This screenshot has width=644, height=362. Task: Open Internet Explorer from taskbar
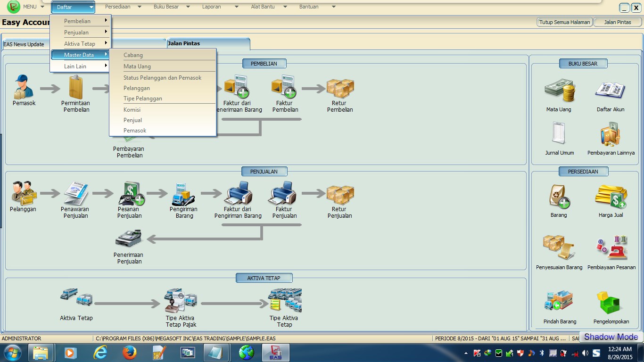100,353
